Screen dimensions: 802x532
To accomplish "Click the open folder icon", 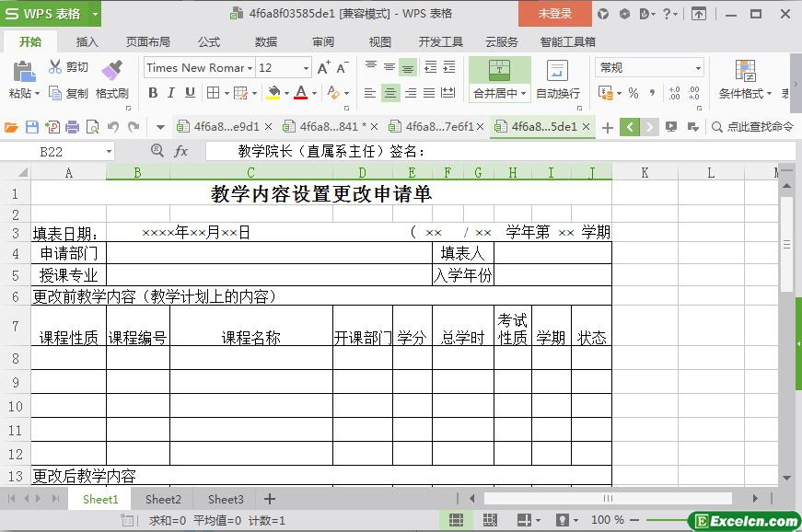I will [11, 127].
